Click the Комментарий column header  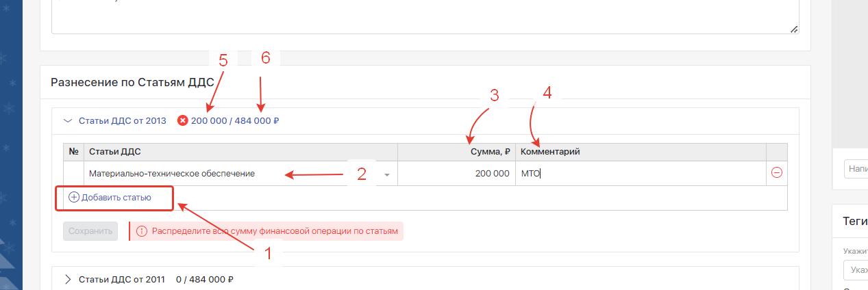pyautogui.click(x=550, y=152)
